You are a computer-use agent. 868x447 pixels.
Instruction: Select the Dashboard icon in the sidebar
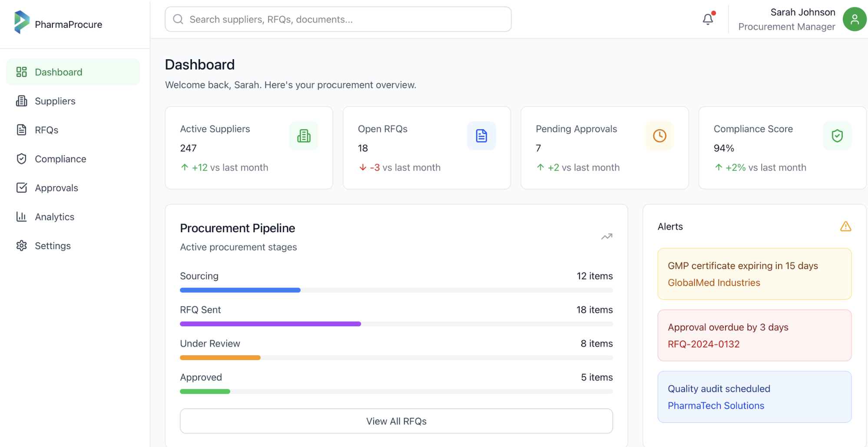[21, 72]
